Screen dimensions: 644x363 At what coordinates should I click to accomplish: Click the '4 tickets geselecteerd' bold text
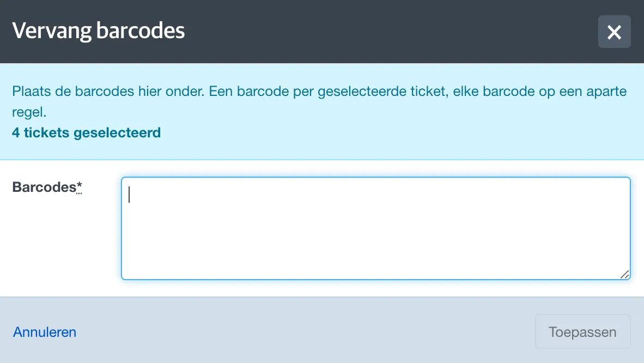pos(86,133)
